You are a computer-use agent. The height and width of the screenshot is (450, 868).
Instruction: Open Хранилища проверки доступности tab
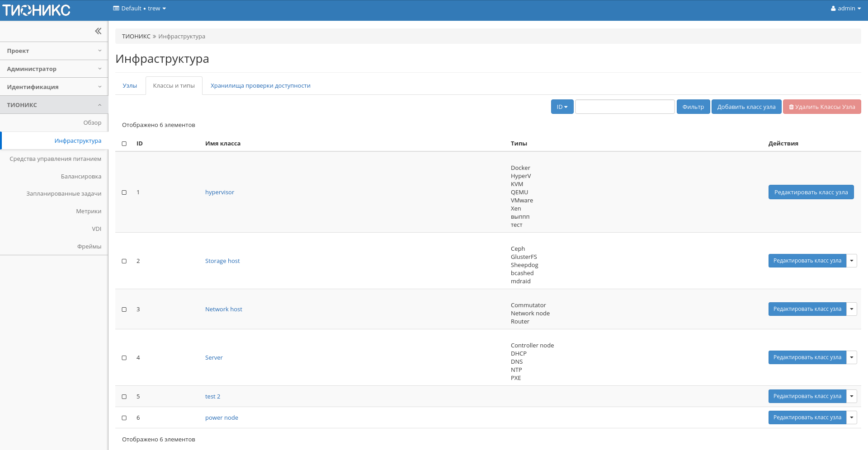[260, 86]
